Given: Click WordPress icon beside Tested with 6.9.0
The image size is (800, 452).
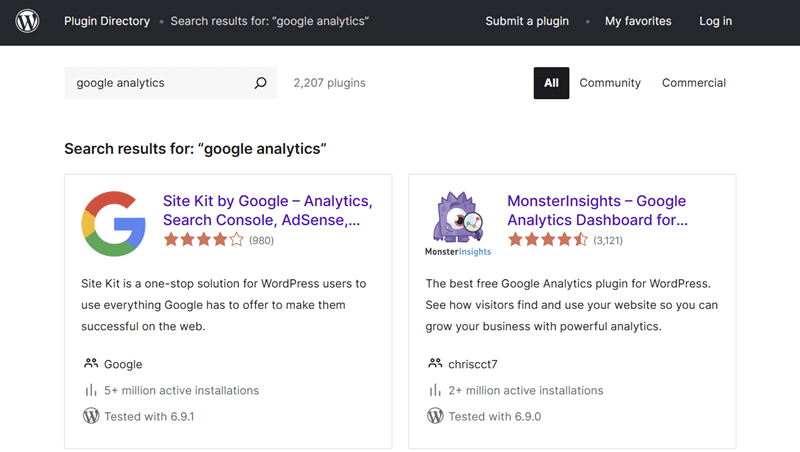Looking at the screenshot, I should 435,416.
